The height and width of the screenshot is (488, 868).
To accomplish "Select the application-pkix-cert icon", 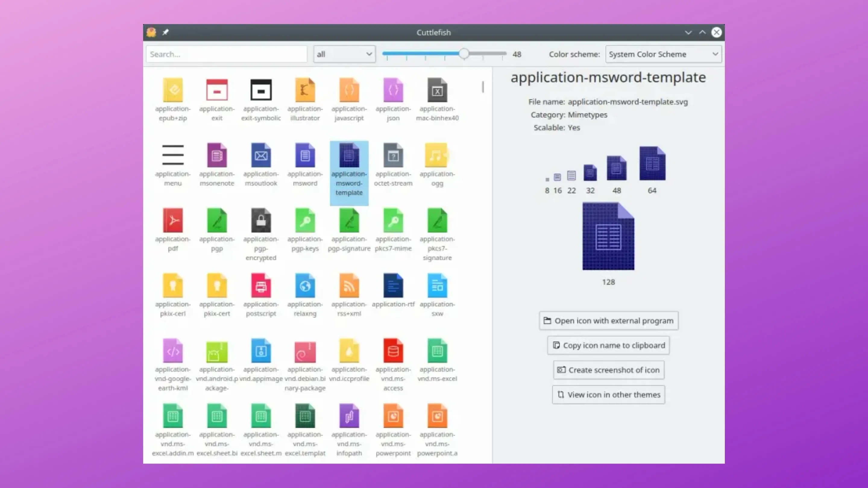I will point(217,285).
